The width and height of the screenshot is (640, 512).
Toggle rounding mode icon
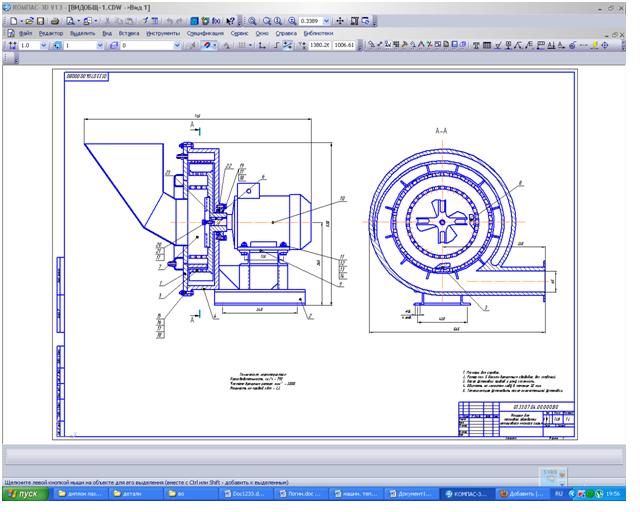(x=289, y=45)
